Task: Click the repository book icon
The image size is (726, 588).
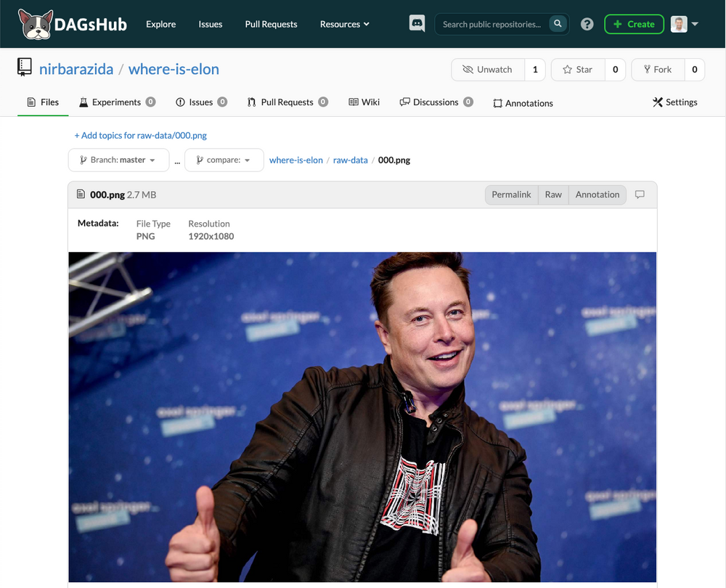Action: tap(25, 67)
